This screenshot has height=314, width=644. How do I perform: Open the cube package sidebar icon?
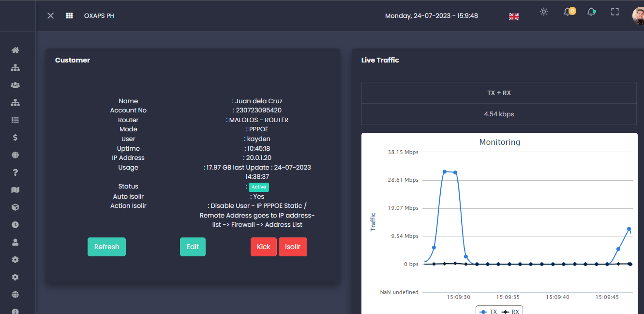point(15,207)
